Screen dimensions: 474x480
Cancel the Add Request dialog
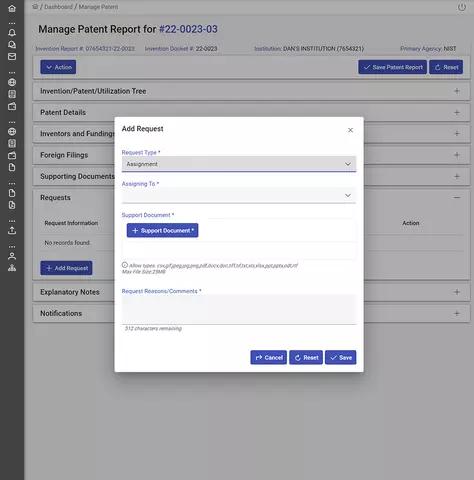(268, 357)
